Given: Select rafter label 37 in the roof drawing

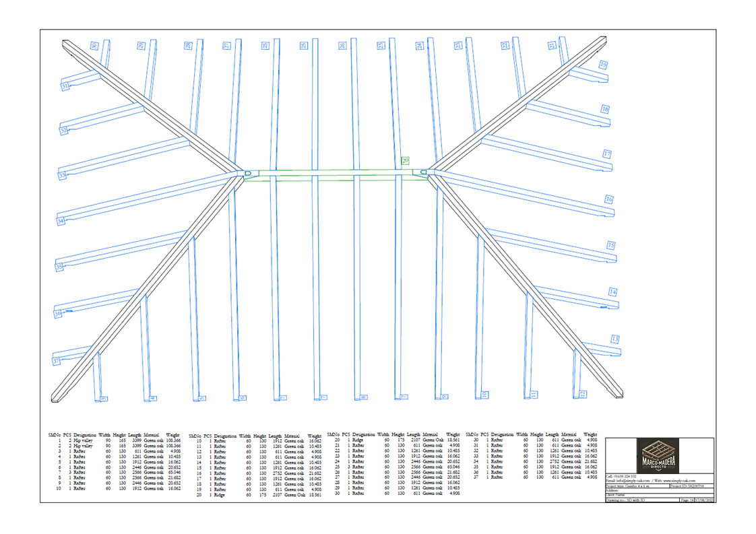Looking at the screenshot, I should pyautogui.click(x=57, y=360).
